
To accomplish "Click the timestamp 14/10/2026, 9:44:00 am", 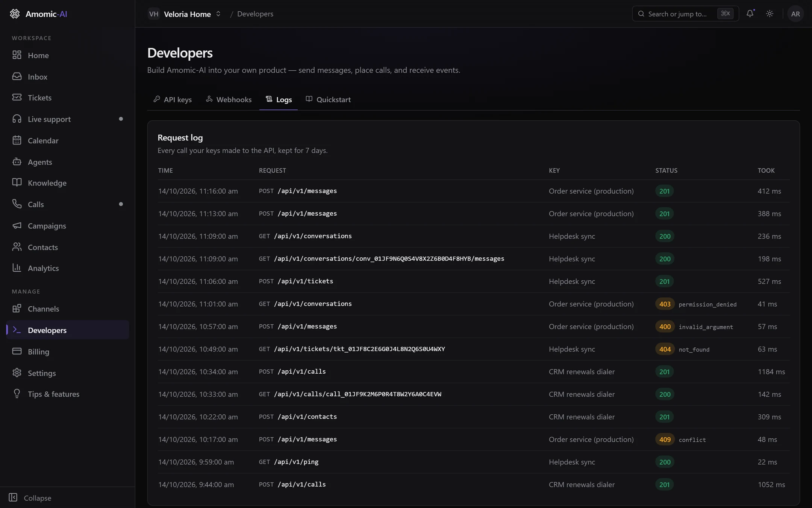I will pos(196,484).
